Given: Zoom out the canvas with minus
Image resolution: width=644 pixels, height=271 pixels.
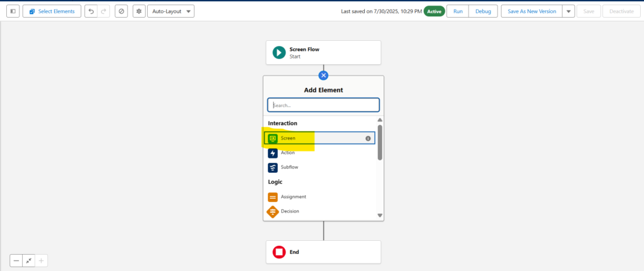Looking at the screenshot, I should coord(16,260).
